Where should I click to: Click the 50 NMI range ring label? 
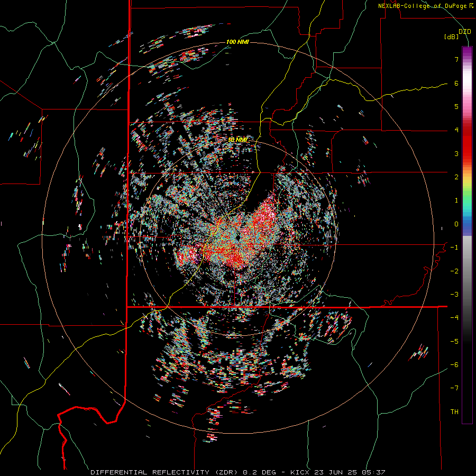(237, 140)
